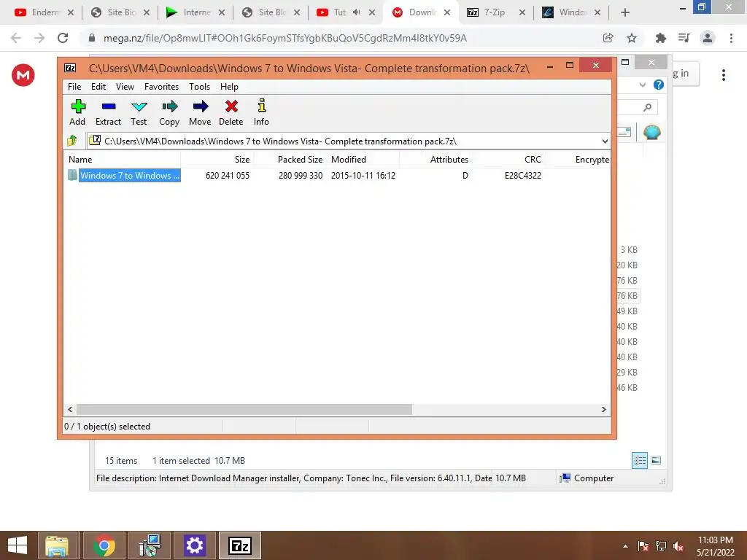This screenshot has height=560, width=747.
Task: Click the Chrome address bar URL
Action: coord(285,38)
